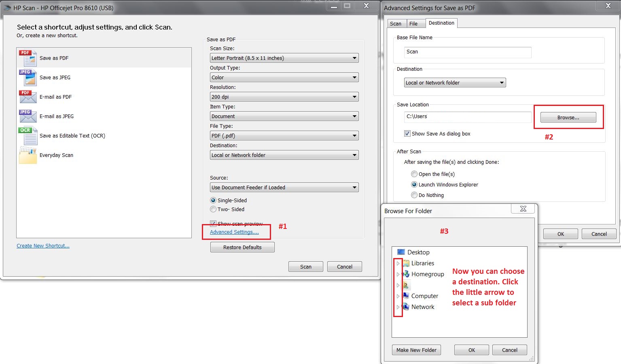Uncheck Show Save As dialog box
Screen dimensions: 621x364
[407, 133]
